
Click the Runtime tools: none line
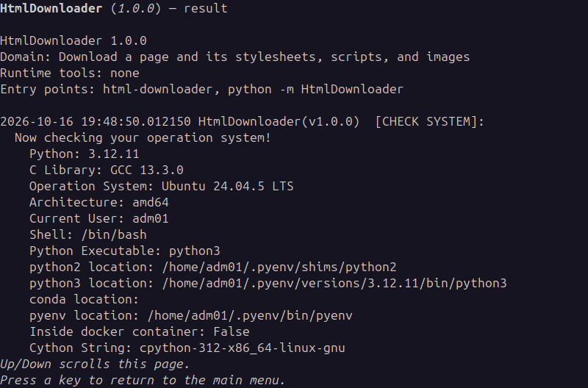(x=70, y=73)
